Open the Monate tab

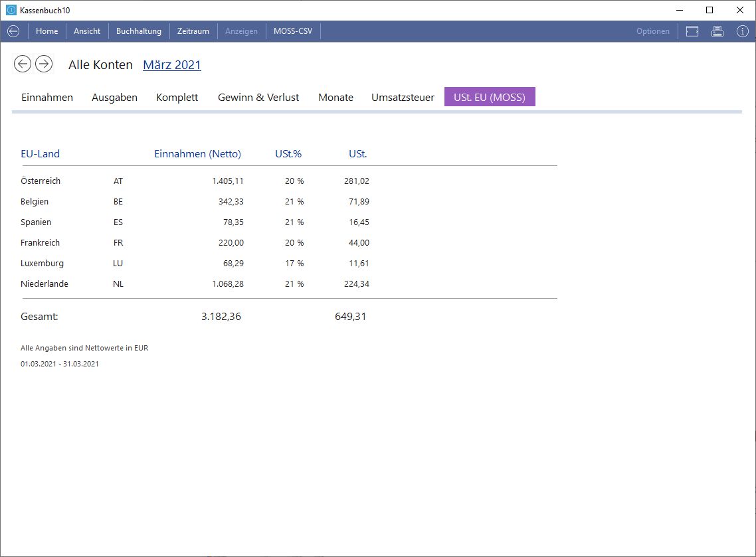(335, 98)
